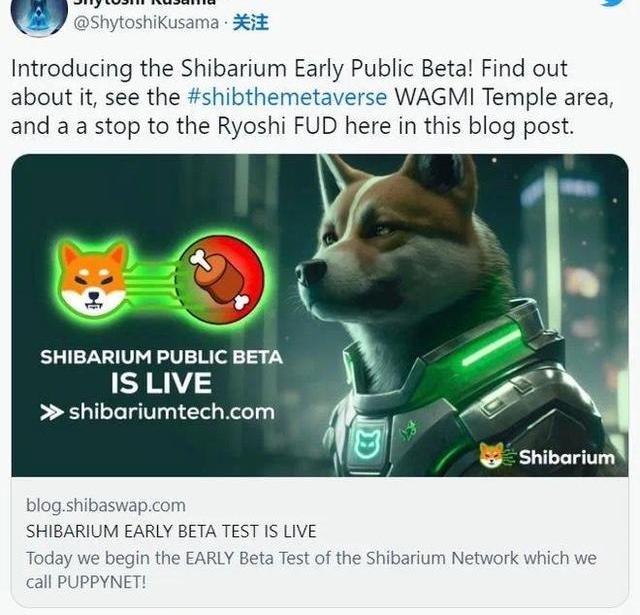Click the Shytoshi Kusama display name

coord(146,2)
